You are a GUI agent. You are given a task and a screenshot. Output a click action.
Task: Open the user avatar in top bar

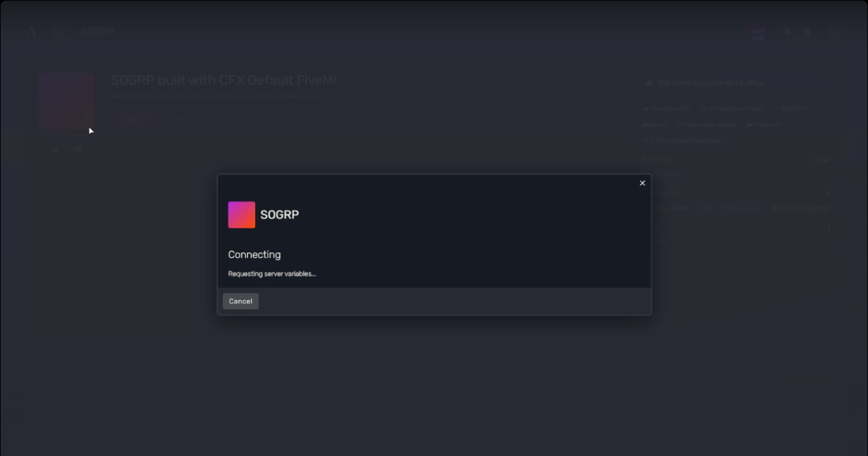point(758,33)
